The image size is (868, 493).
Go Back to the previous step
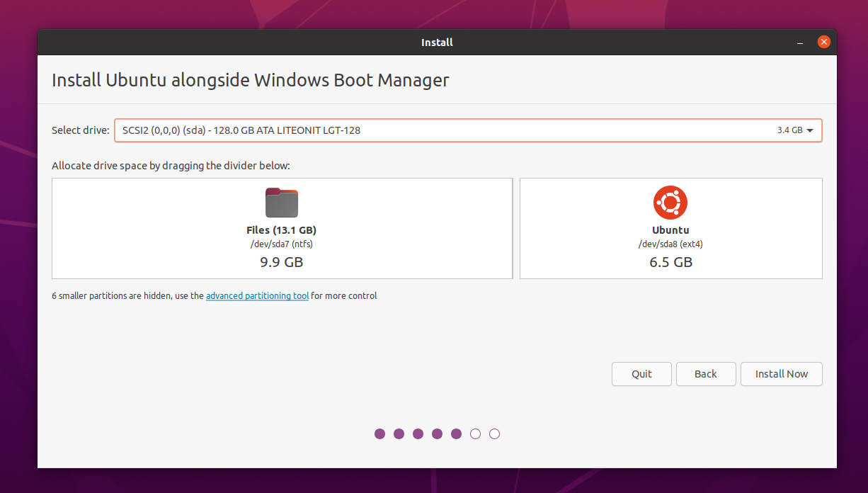[706, 374]
